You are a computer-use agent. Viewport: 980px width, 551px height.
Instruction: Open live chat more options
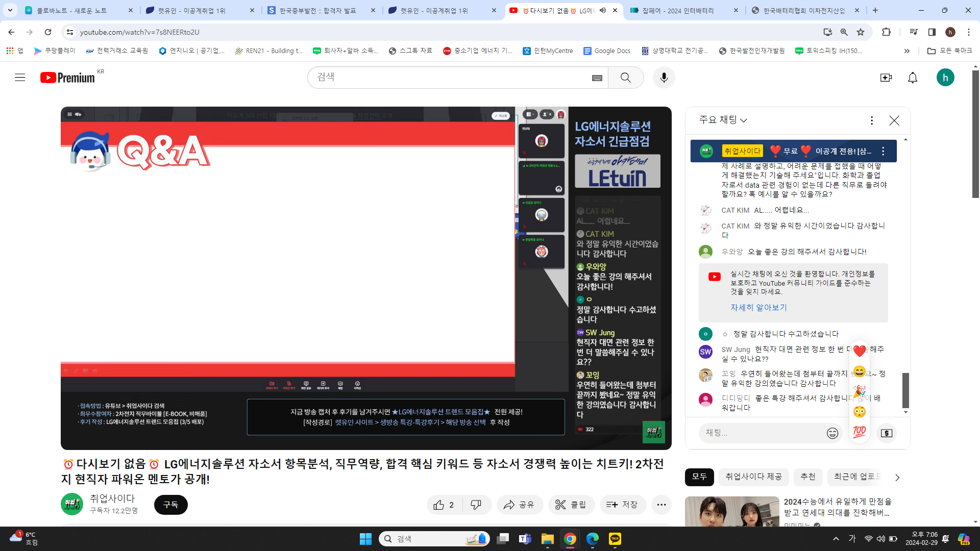(x=872, y=120)
